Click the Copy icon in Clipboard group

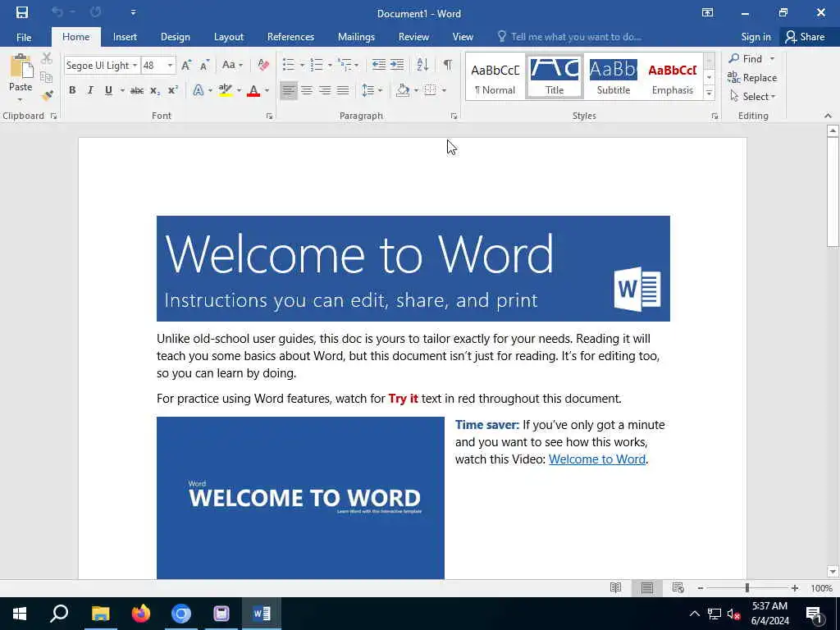tap(47, 77)
